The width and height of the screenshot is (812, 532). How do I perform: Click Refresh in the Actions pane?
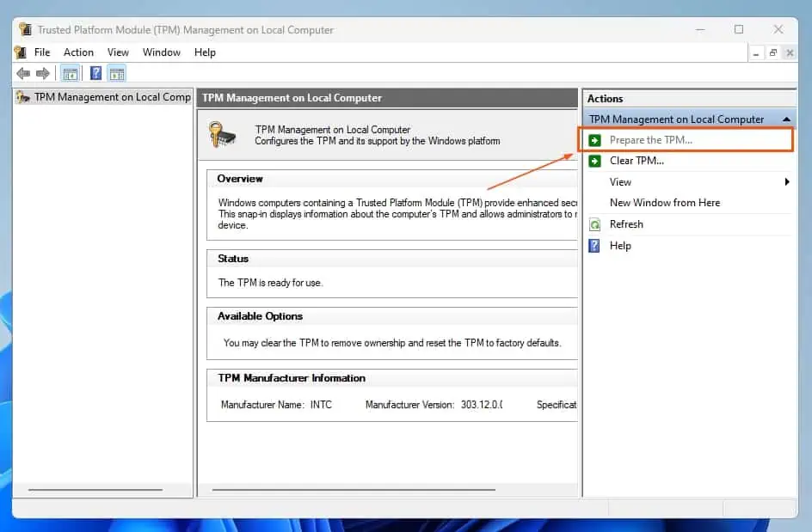[688, 224]
